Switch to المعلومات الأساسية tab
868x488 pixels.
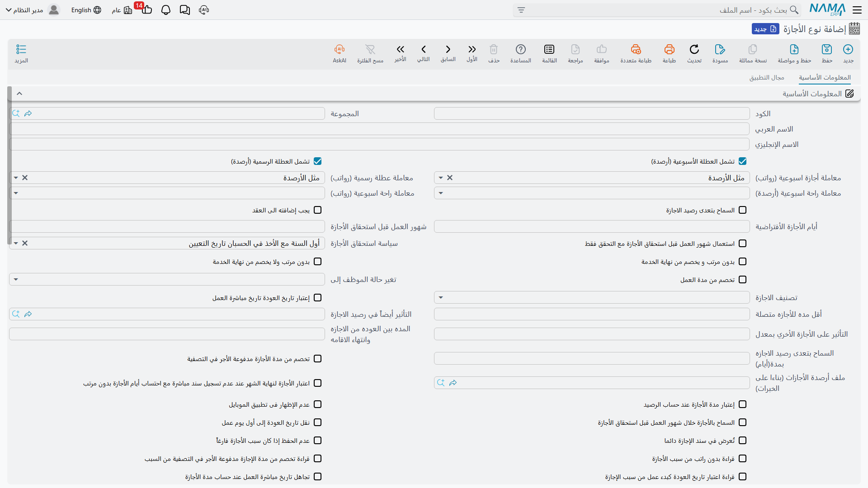tap(825, 77)
